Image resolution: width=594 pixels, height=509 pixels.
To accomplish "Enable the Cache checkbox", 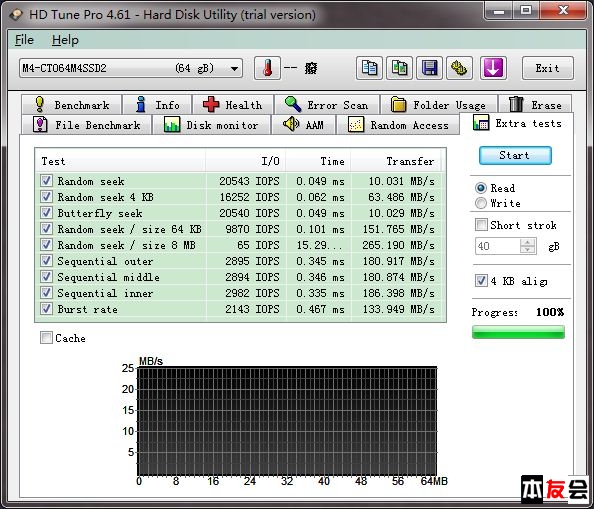I will pyautogui.click(x=46, y=337).
